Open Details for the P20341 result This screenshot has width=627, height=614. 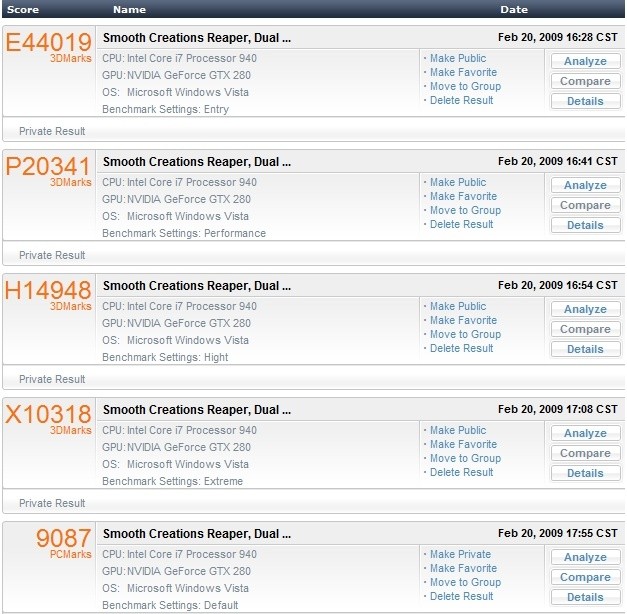(585, 225)
